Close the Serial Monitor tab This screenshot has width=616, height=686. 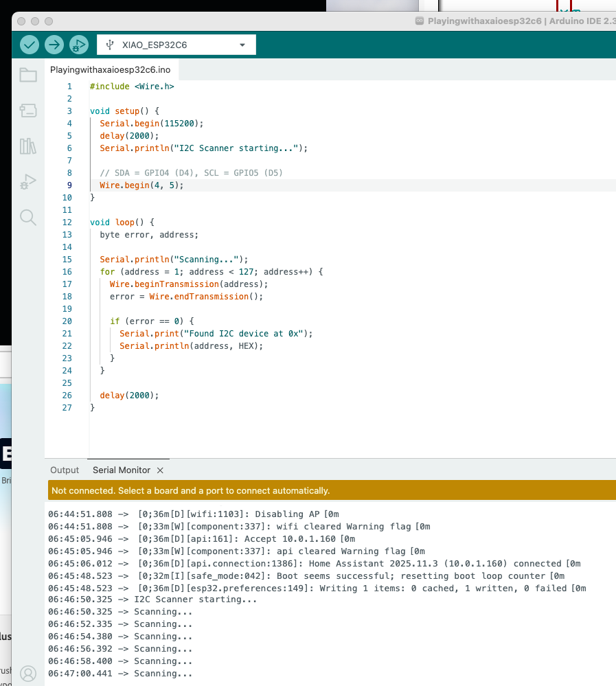(x=160, y=470)
